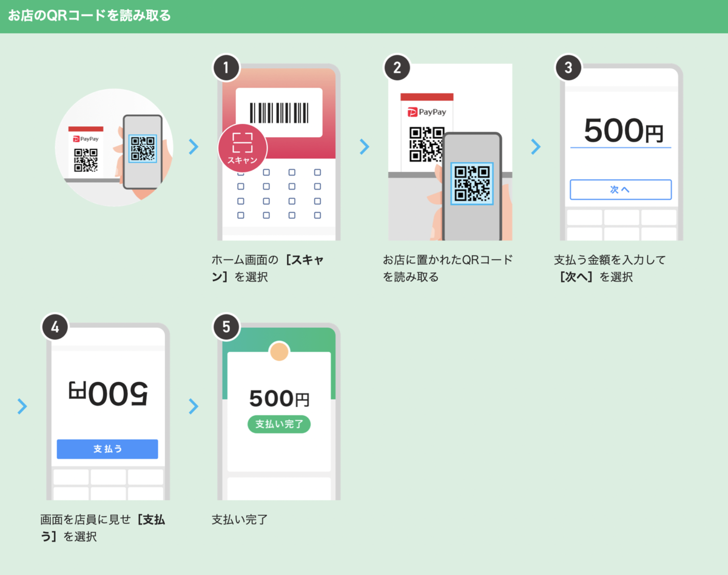Click the PayPay logo on step 2 stand
Screen dimensions: 728x575
(426, 112)
